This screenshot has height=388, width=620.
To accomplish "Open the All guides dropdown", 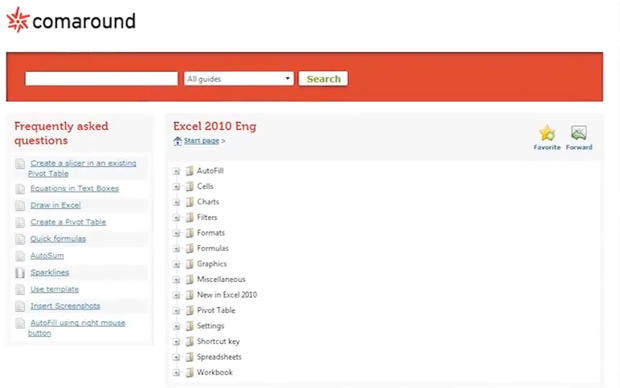I will click(239, 79).
